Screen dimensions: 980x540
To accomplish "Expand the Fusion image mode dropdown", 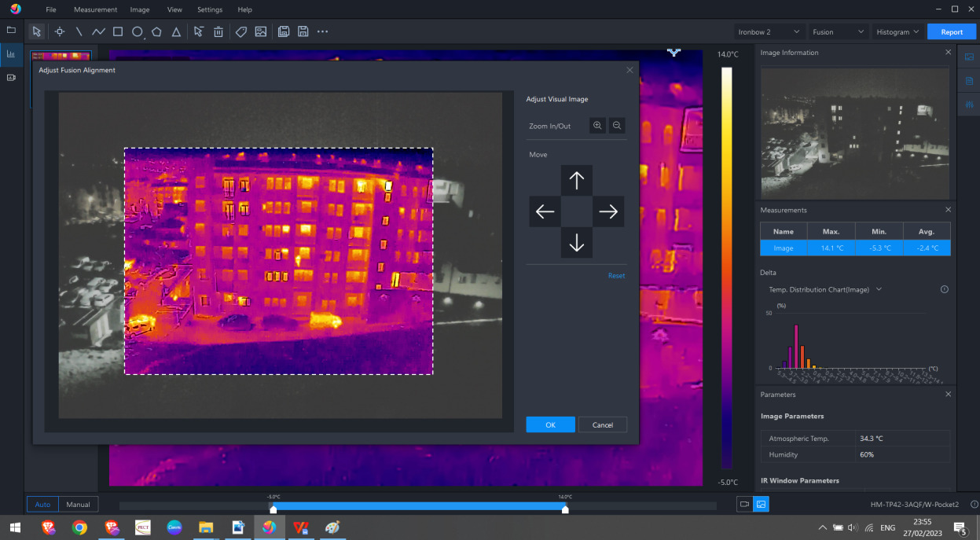I will pyautogui.click(x=838, y=32).
